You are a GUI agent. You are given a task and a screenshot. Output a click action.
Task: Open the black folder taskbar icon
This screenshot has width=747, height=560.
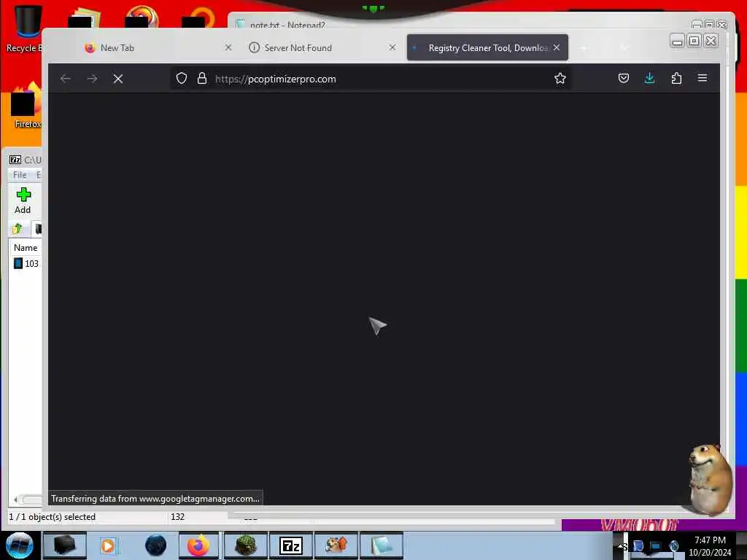point(64,545)
